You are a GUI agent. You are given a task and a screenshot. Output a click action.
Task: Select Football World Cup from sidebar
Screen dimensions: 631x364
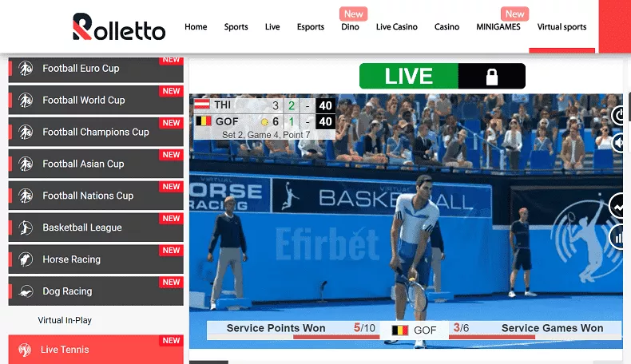(84, 101)
